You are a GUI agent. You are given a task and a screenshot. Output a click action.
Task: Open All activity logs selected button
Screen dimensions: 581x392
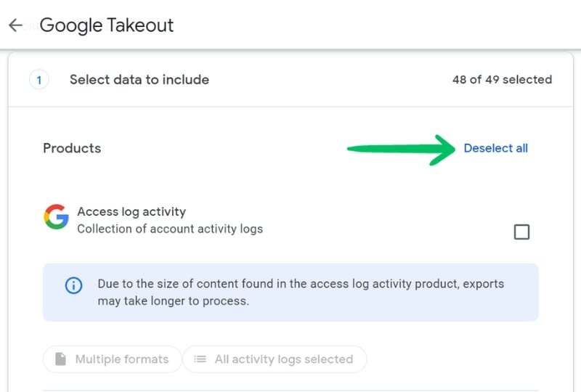(275, 359)
